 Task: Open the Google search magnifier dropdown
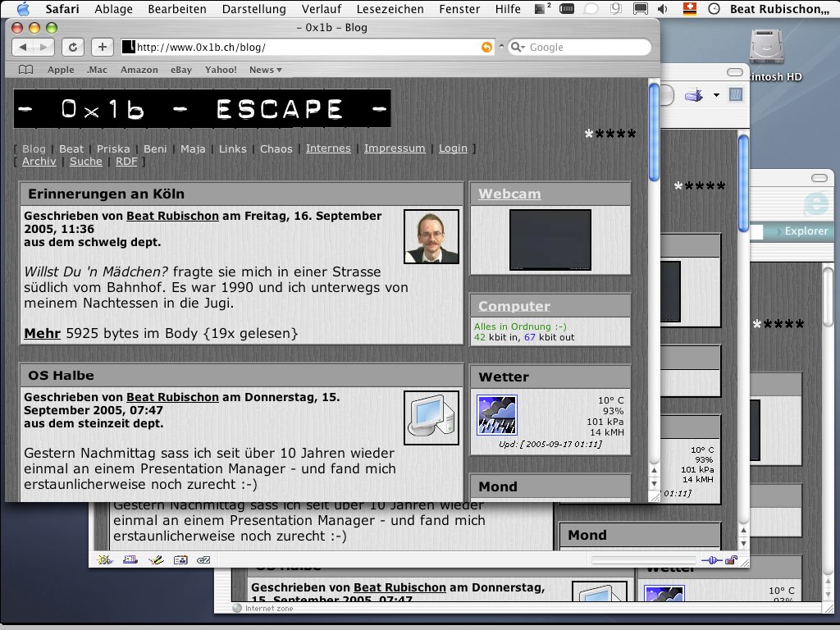pyautogui.click(x=518, y=47)
